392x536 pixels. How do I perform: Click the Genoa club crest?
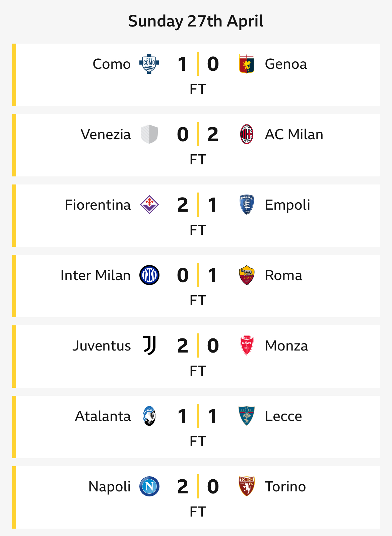pyautogui.click(x=247, y=64)
